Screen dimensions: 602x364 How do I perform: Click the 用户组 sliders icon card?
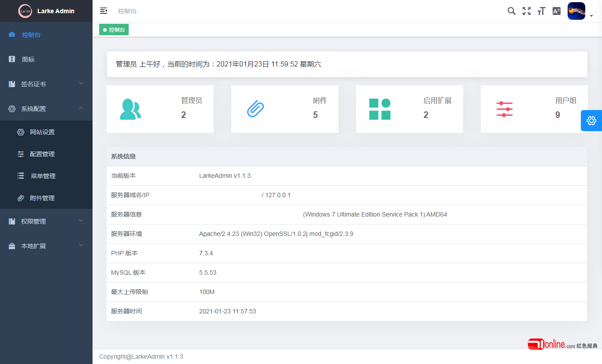534,109
